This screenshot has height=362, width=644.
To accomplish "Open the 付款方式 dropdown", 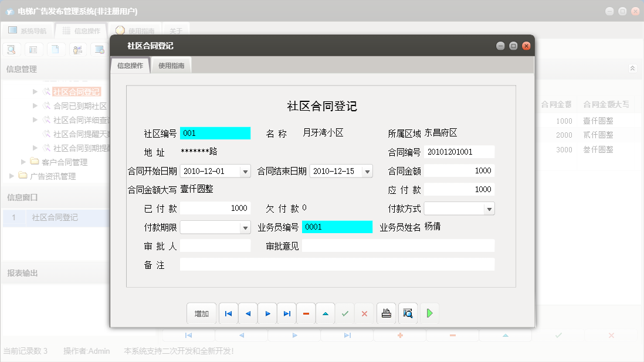I will (488, 208).
